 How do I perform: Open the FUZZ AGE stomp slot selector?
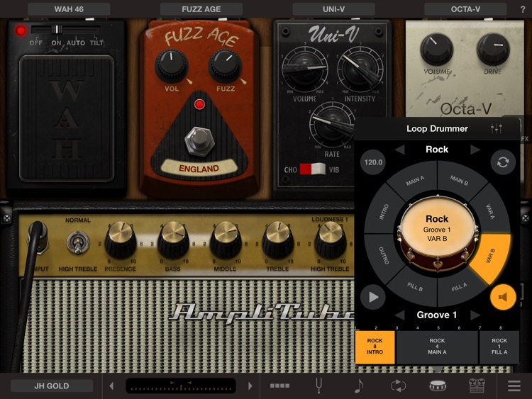click(x=201, y=9)
